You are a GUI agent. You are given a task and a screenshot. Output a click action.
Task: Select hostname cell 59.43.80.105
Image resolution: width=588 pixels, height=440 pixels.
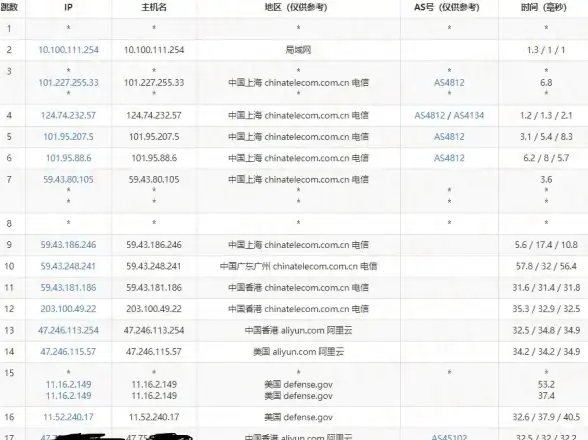coord(154,179)
